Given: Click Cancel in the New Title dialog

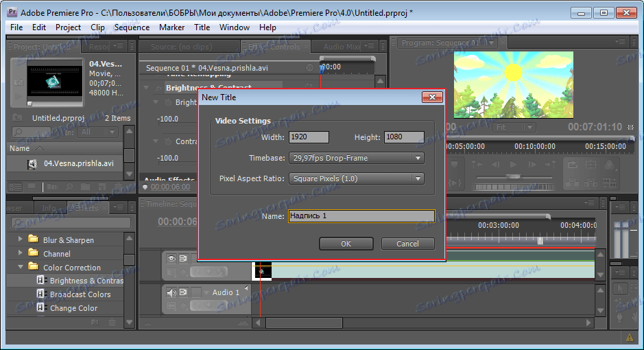Looking at the screenshot, I should pos(408,244).
